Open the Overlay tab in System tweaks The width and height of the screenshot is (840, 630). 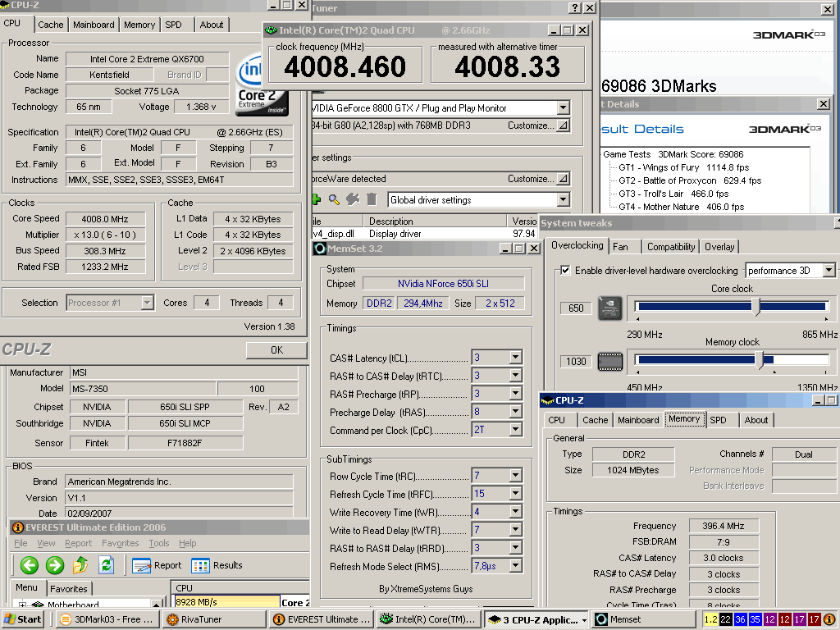[x=719, y=246]
